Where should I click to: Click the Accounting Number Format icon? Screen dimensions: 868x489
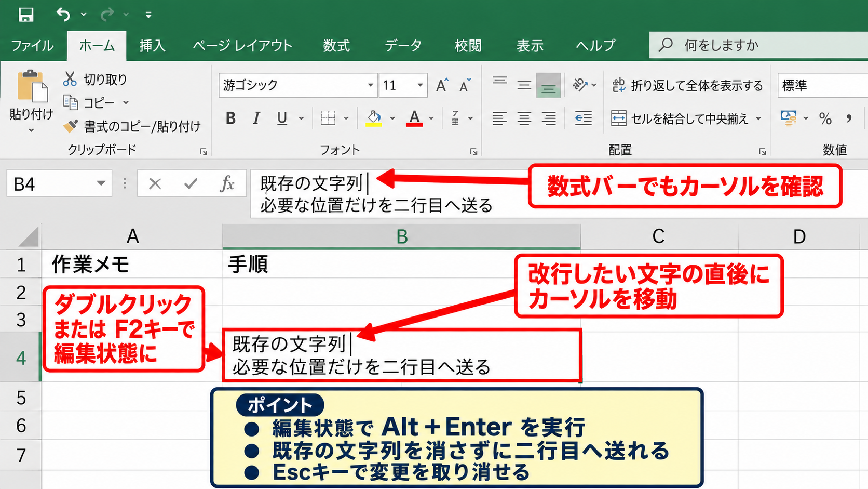tap(789, 118)
